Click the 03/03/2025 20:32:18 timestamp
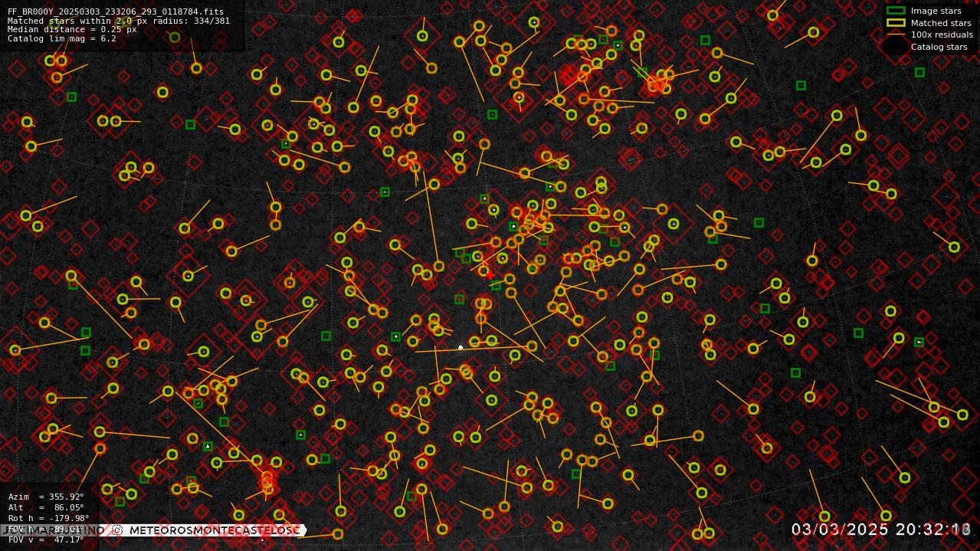The height and width of the screenshot is (551, 980). 881,530
